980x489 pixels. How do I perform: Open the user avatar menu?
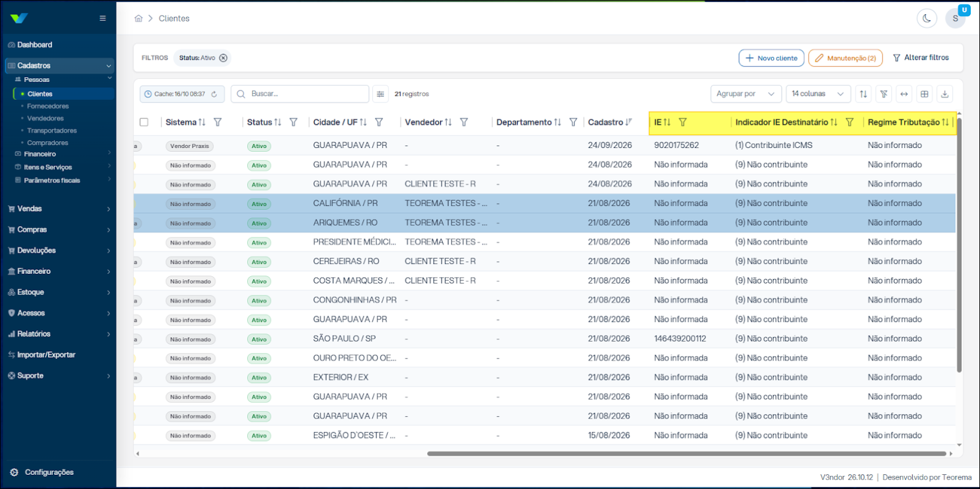click(x=955, y=18)
